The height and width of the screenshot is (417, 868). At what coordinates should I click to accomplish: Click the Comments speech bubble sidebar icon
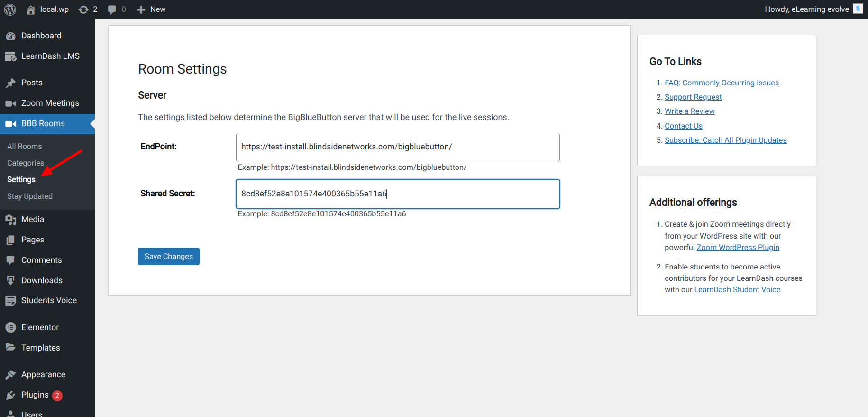[x=10, y=260]
